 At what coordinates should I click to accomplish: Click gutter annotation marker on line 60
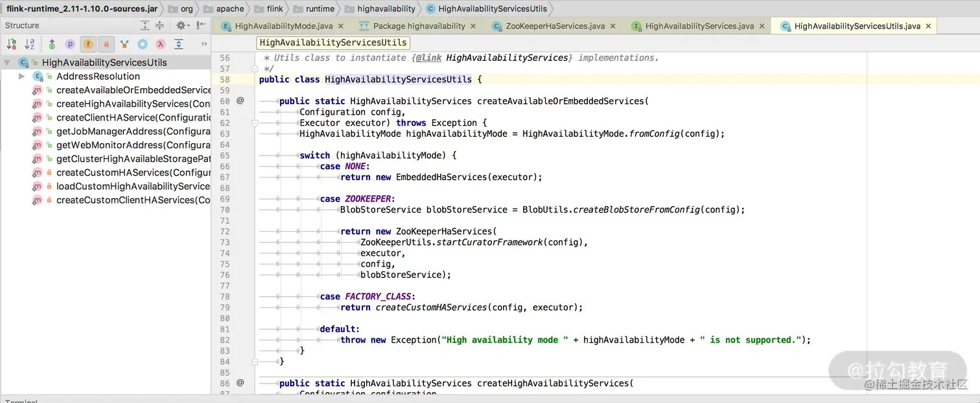(240, 101)
